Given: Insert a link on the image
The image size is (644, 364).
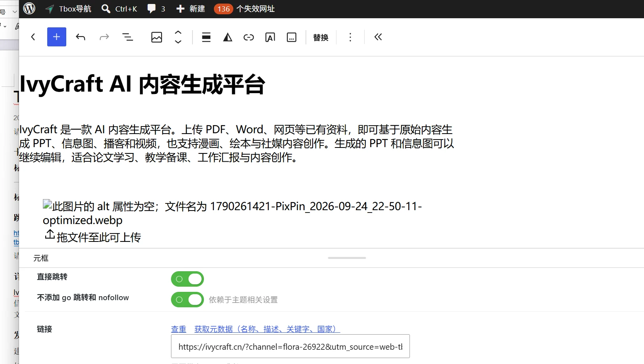Looking at the screenshot, I should (249, 37).
